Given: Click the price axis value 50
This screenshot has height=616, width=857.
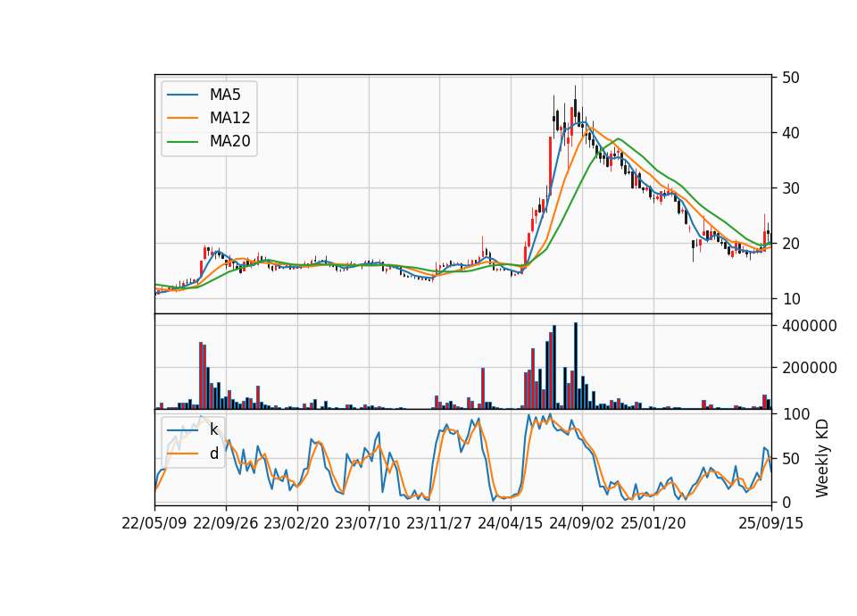Looking at the screenshot, I should tap(790, 78).
